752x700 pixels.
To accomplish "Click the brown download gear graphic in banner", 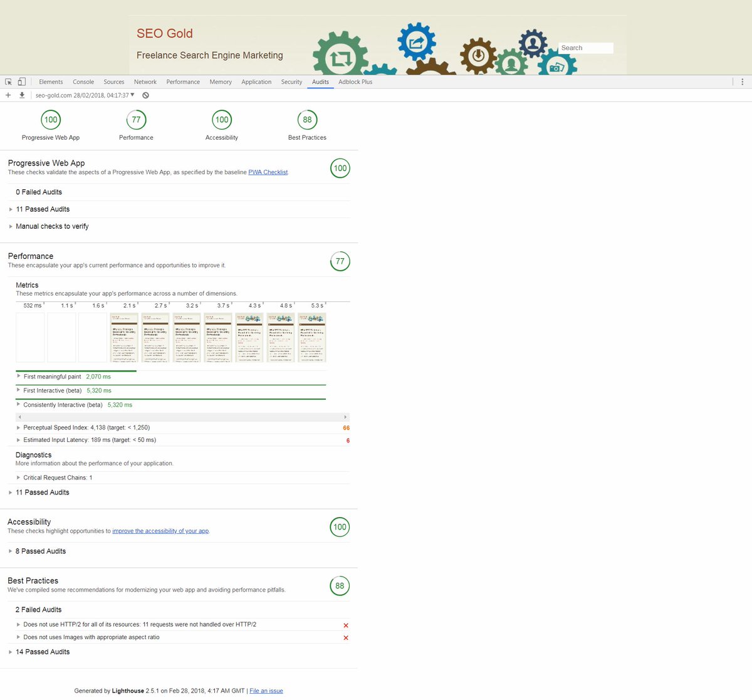I will point(478,56).
